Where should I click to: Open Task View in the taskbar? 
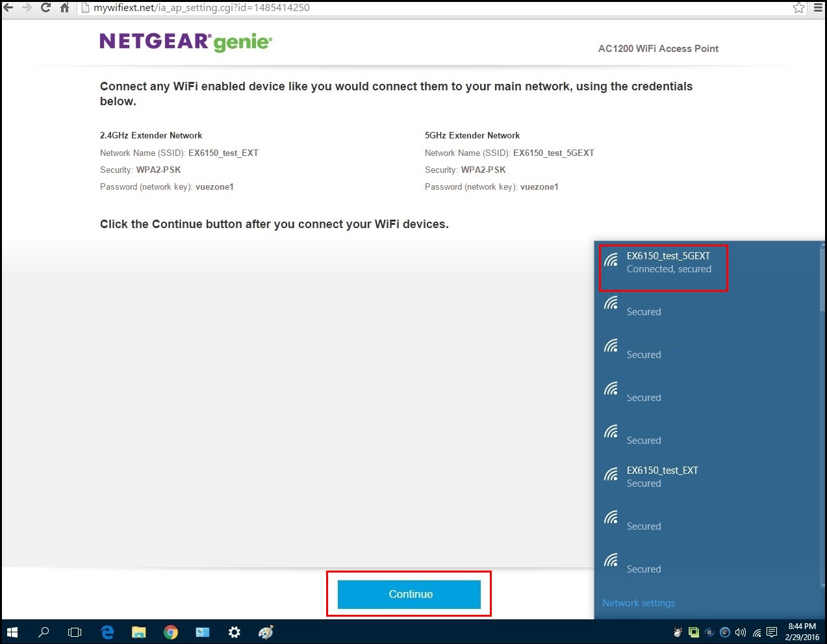click(x=75, y=632)
